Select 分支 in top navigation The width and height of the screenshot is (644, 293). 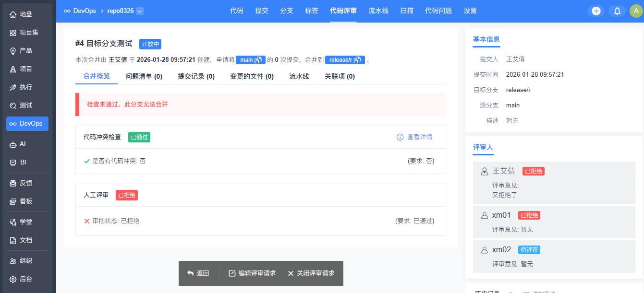tap(287, 11)
